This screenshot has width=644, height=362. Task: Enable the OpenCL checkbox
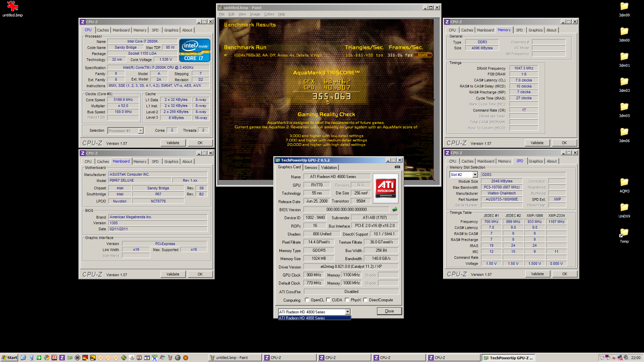[x=307, y=300]
